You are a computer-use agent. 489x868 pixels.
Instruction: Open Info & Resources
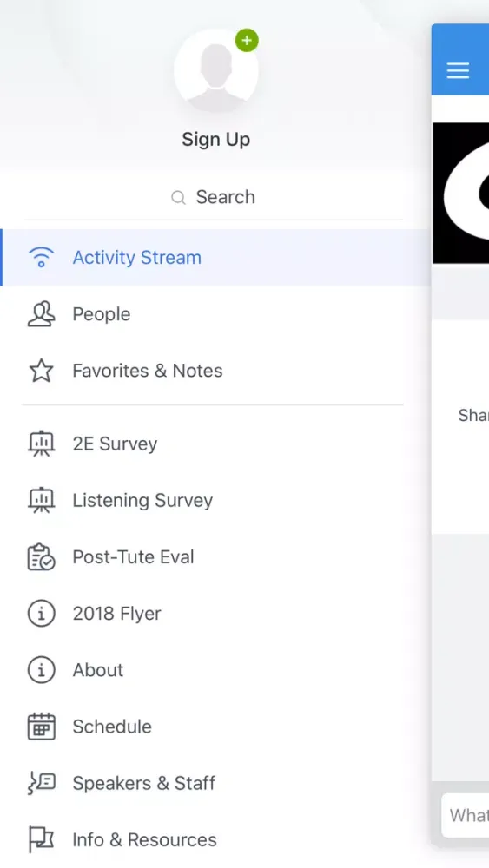point(215,839)
